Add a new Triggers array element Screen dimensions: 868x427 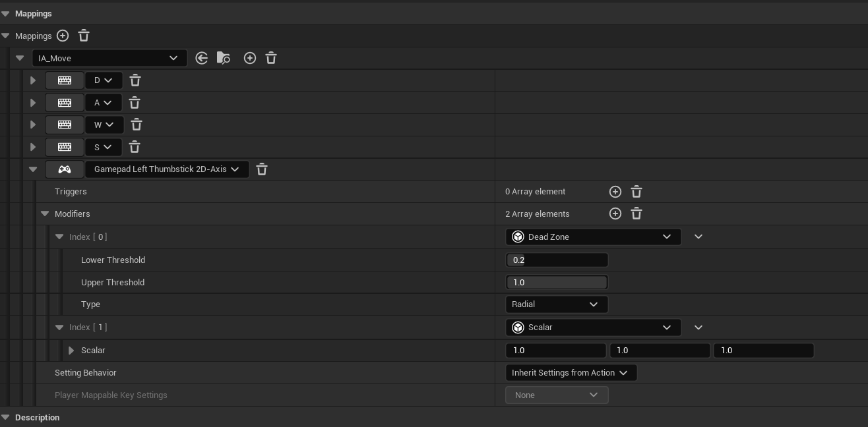point(615,192)
